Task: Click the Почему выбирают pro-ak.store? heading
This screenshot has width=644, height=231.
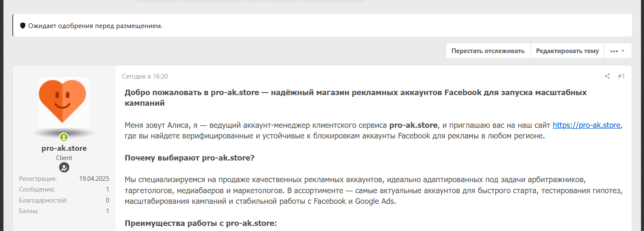Action: 190,158
